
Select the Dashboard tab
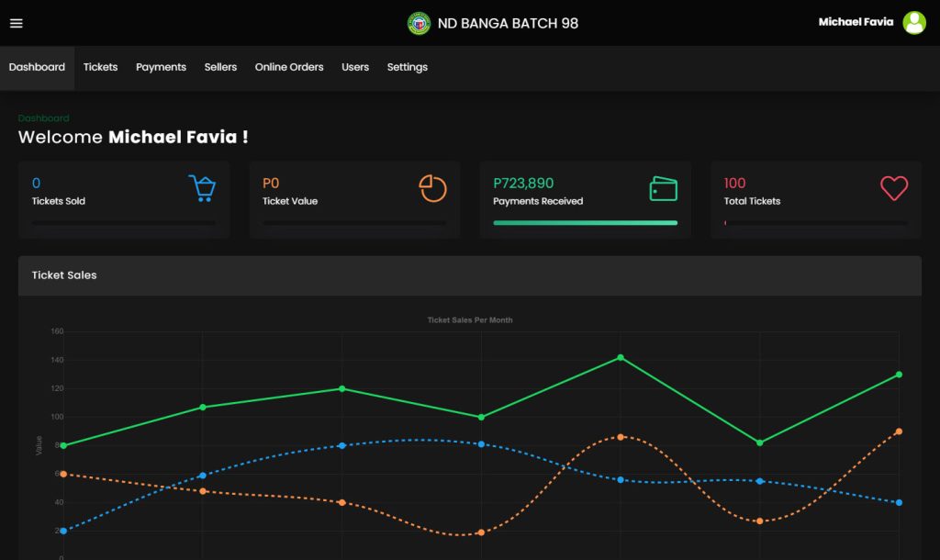(x=37, y=67)
